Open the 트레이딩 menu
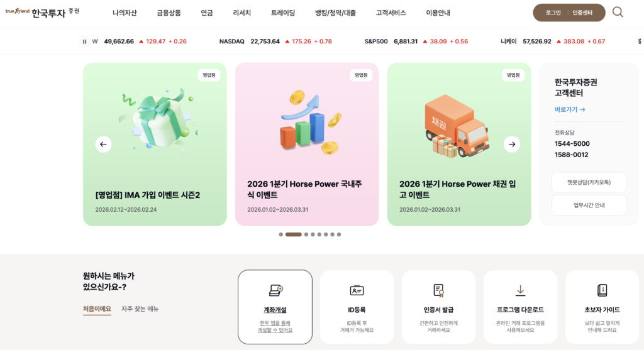644x350 pixels. coord(283,13)
